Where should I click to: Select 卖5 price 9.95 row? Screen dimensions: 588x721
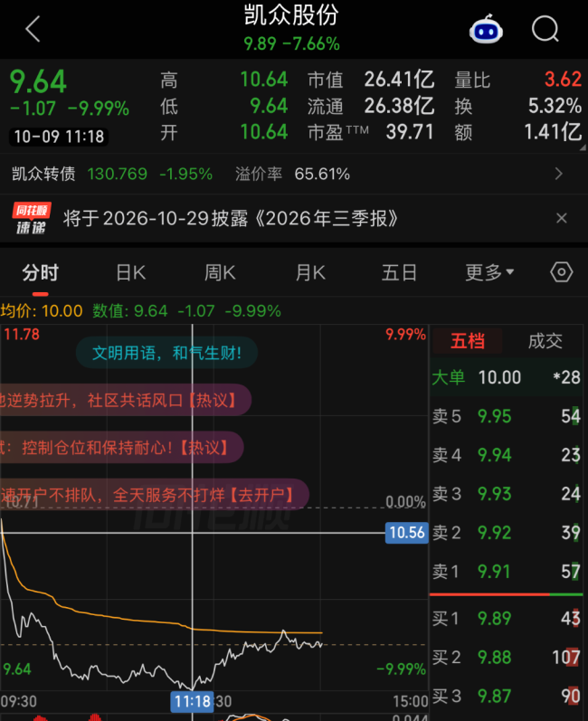click(507, 416)
